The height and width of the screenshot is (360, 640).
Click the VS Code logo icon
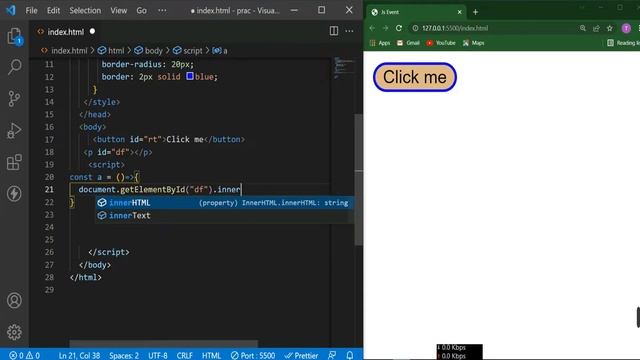pyautogui.click(x=11, y=10)
